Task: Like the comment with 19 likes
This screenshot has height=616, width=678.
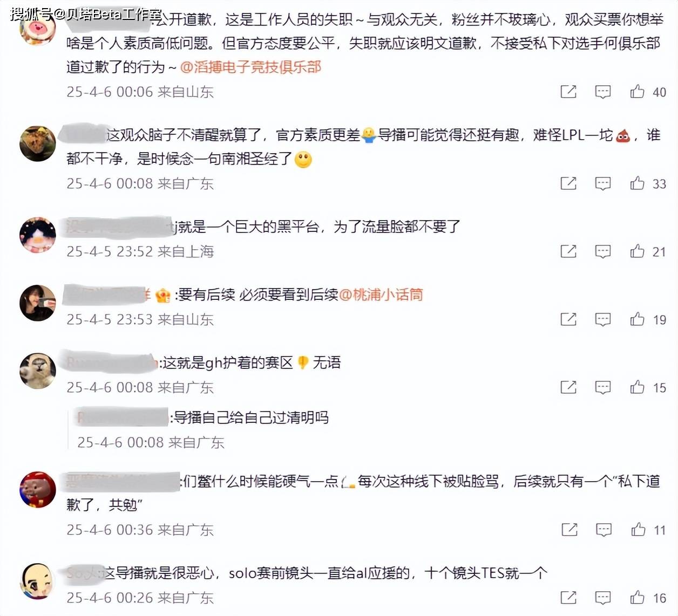Action: 637,319
